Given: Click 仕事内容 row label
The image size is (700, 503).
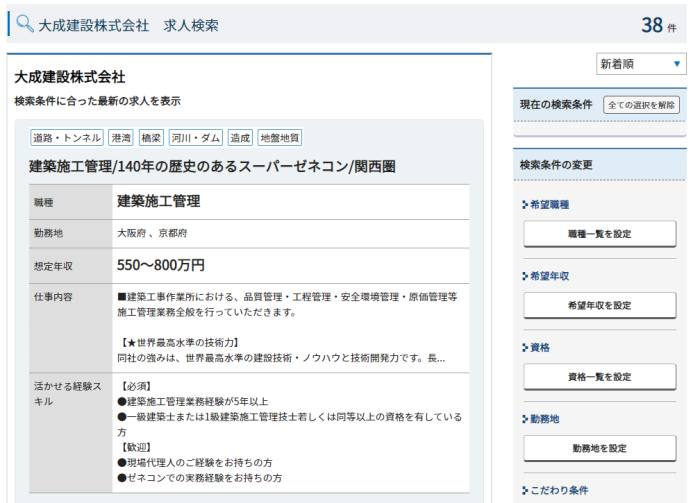Looking at the screenshot, I should tap(53, 297).
